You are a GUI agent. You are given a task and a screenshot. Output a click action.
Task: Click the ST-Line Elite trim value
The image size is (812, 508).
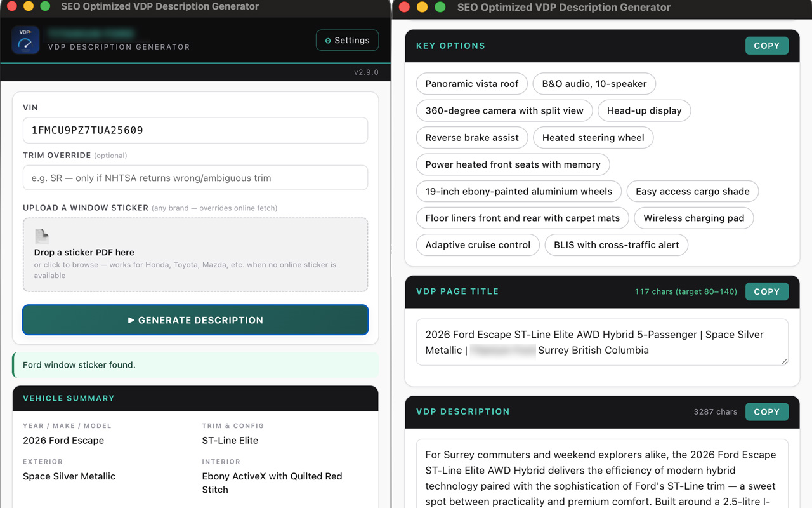coord(230,441)
